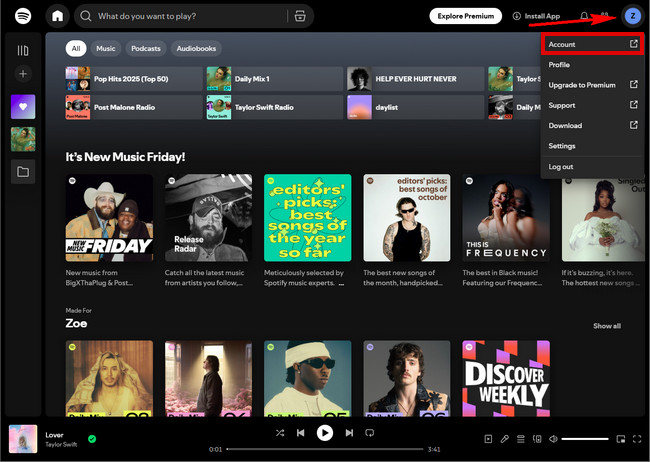Click the green saved checkmark for Lover
This screenshot has width=650, height=462.
tap(92, 439)
